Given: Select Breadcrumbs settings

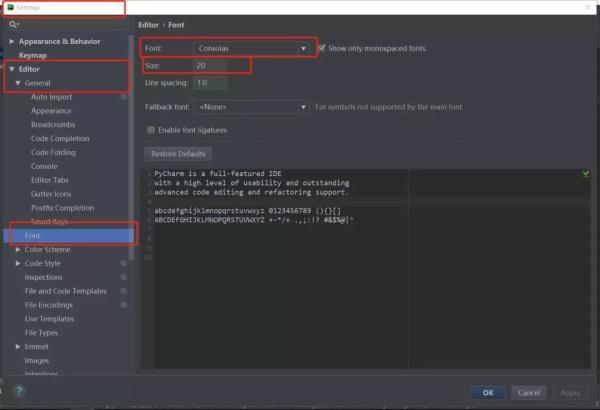Looking at the screenshot, I should point(53,125).
